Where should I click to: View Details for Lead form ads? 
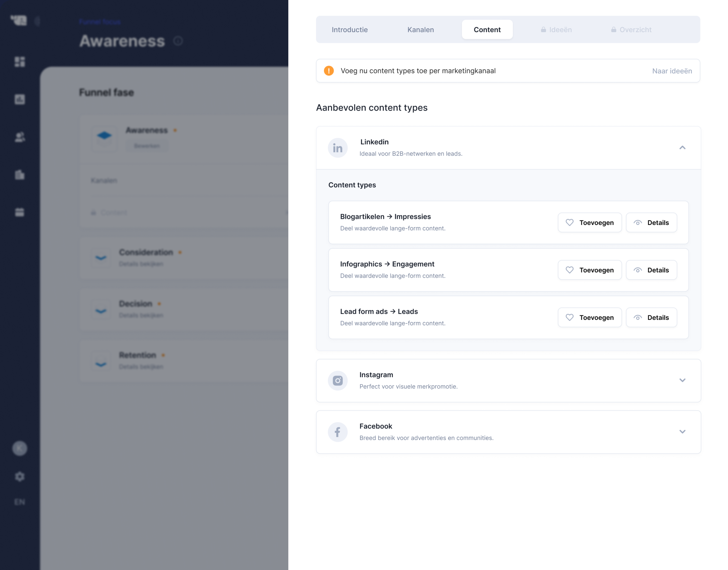pos(651,317)
